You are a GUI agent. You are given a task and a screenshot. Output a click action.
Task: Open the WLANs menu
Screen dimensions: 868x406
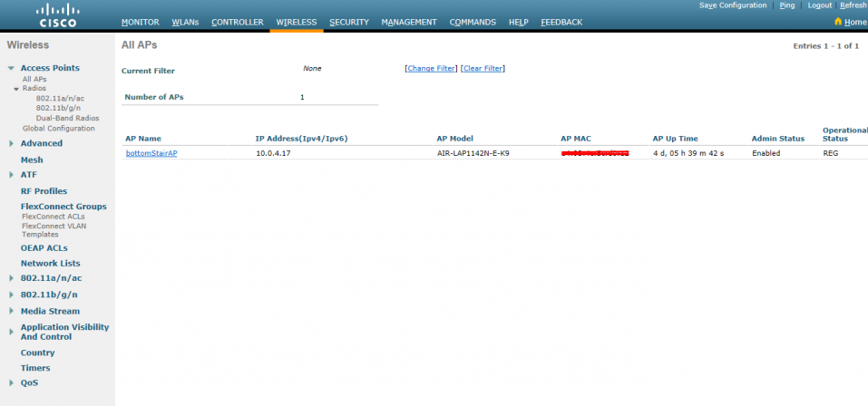tap(185, 22)
